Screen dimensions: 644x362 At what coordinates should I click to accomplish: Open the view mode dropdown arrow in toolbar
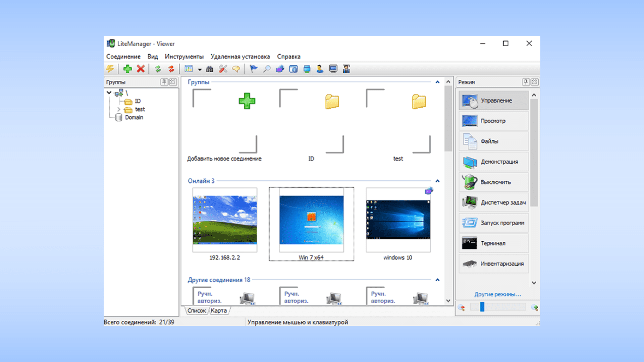pos(200,70)
